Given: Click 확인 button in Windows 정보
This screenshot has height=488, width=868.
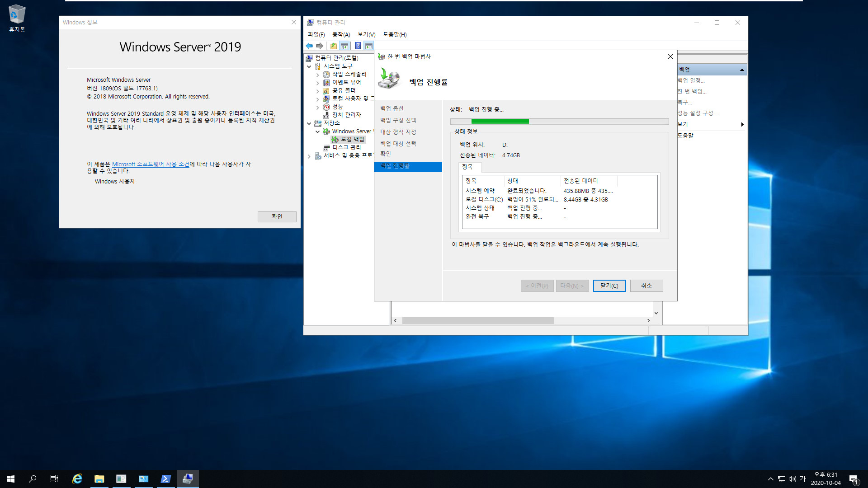Looking at the screenshot, I should click(277, 216).
